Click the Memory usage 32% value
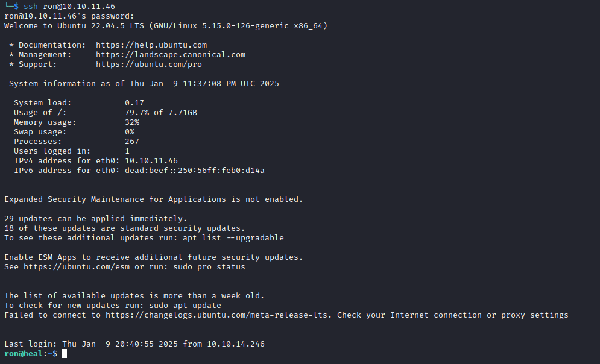 (132, 122)
